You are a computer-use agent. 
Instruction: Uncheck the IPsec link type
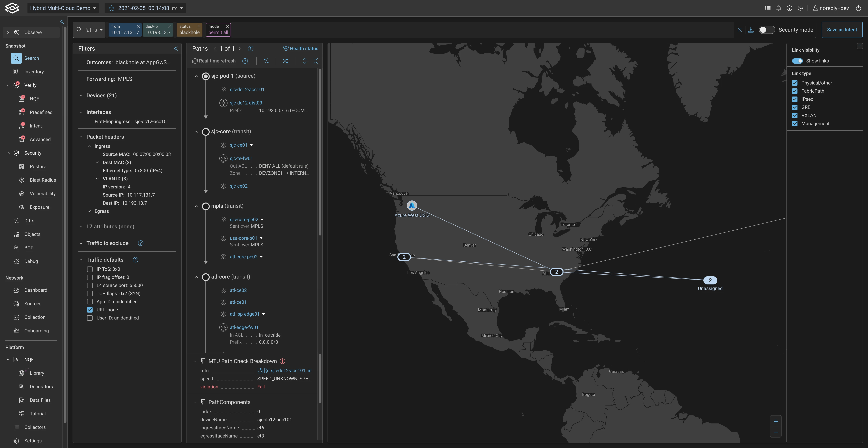tap(795, 99)
